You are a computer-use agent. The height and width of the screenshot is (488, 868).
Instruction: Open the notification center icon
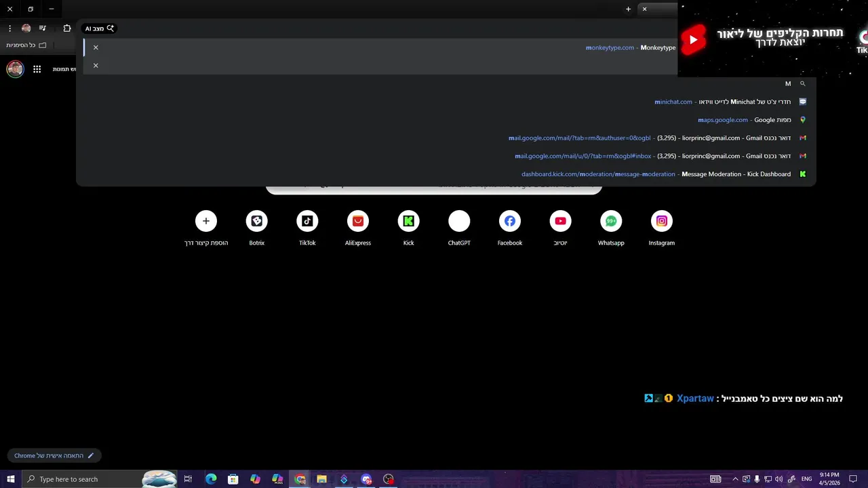(x=853, y=479)
